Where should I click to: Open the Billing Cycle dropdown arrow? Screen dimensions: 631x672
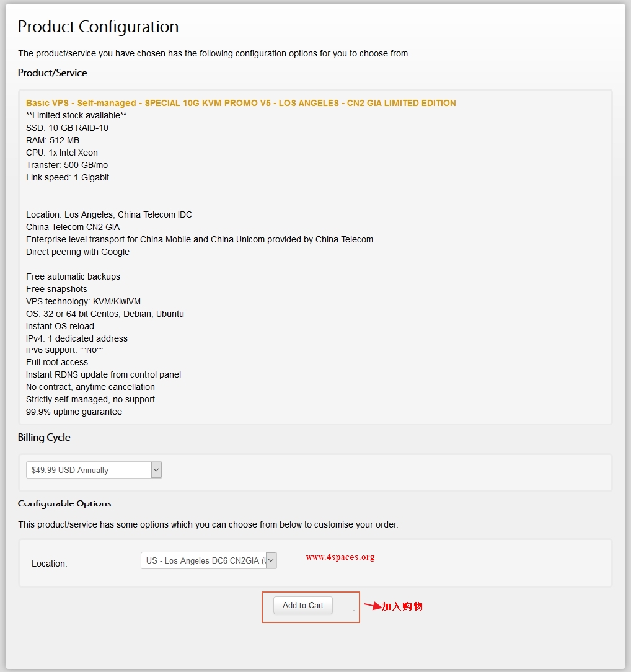click(156, 469)
